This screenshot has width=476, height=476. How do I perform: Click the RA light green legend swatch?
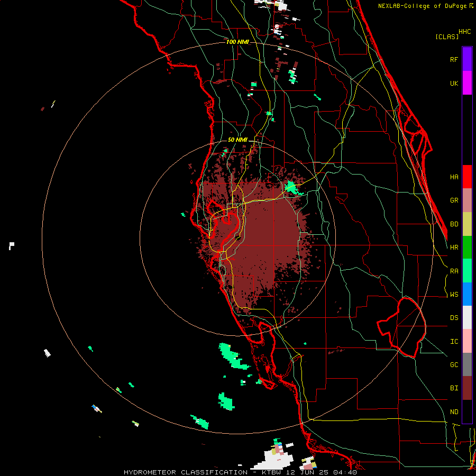coord(467,270)
